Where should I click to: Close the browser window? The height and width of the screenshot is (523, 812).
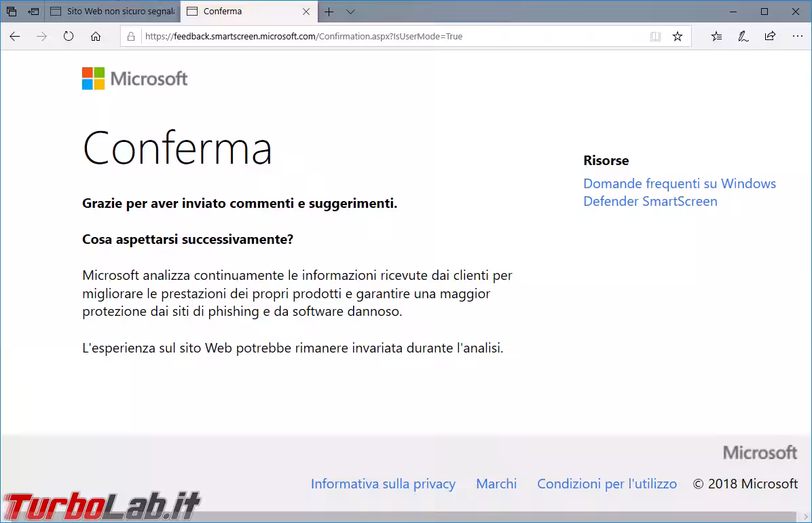coord(796,12)
